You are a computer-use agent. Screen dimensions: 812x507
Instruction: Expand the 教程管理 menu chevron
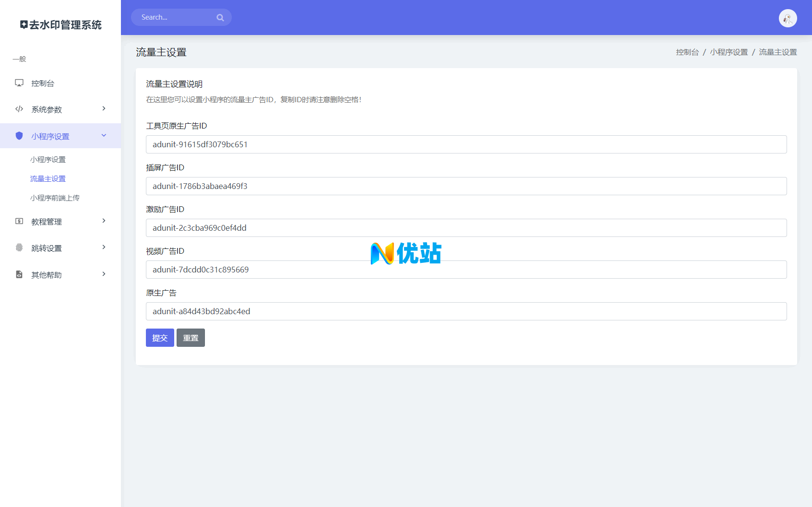(x=104, y=221)
